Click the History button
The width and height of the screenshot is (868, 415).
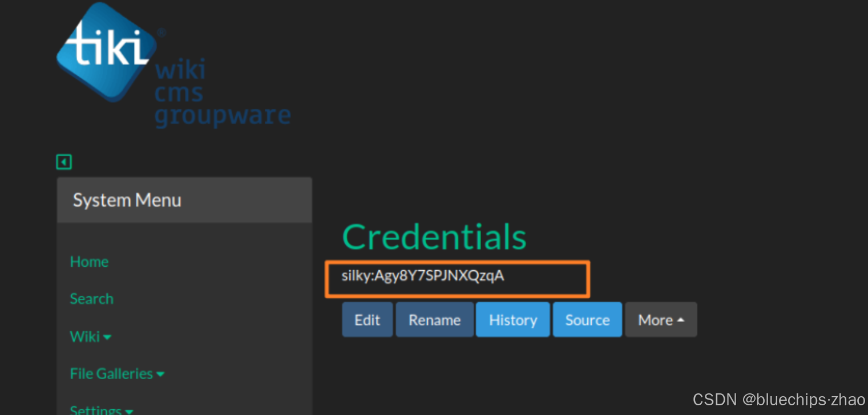pos(512,319)
